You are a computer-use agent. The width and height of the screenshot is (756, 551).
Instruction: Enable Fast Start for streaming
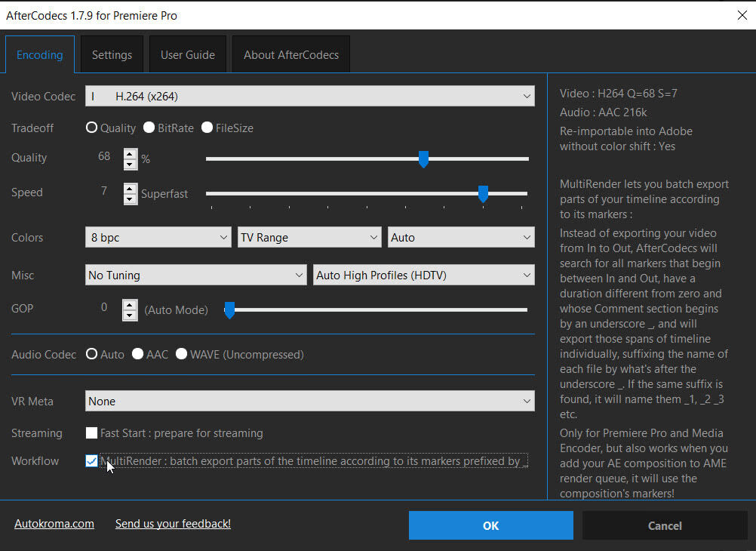[x=91, y=433]
